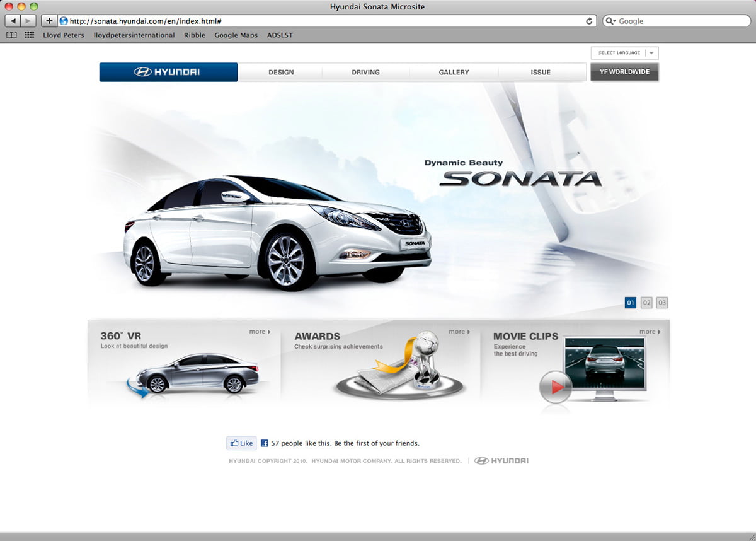This screenshot has width=756, height=541.
Task: Click the browser forward arrow button
Action: pyautogui.click(x=28, y=21)
